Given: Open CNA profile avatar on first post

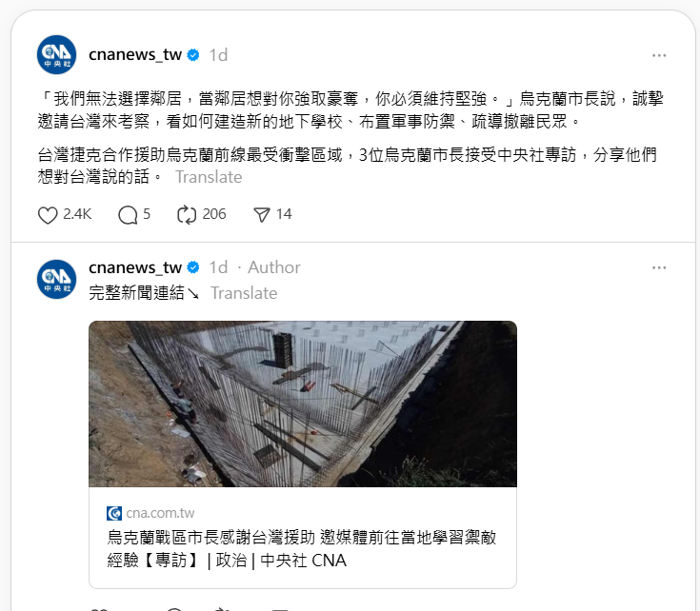Looking at the screenshot, I should 57,55.
